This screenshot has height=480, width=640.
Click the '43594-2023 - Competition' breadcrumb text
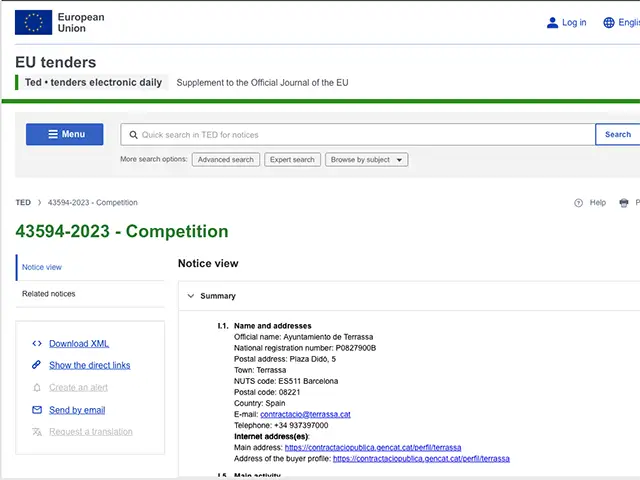coord(93,203)
